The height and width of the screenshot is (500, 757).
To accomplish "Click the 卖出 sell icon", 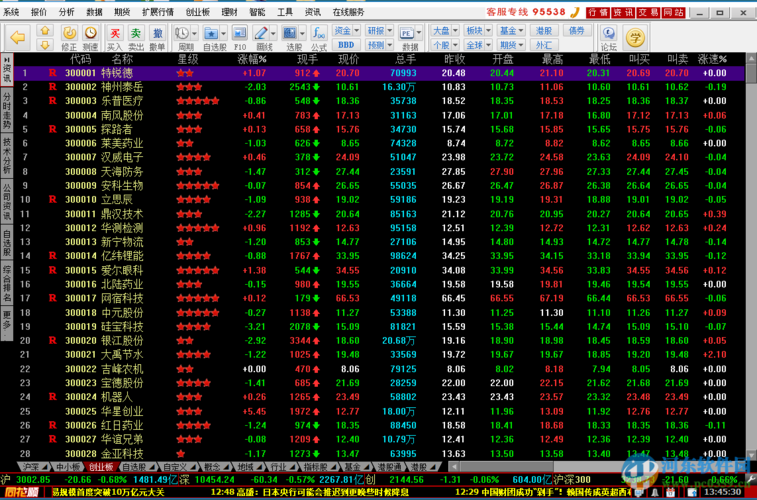I will [136, 33].
